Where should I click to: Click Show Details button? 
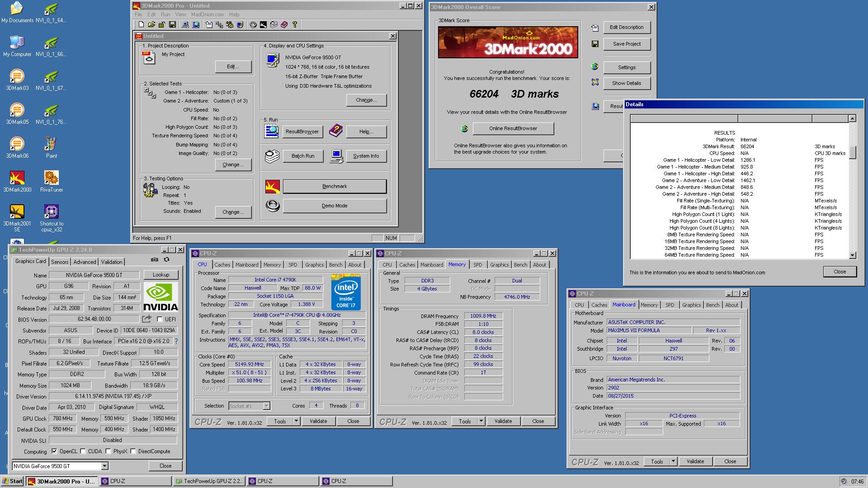(x=627, y=83)
